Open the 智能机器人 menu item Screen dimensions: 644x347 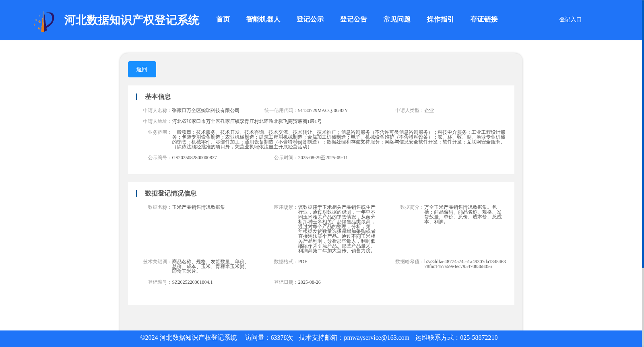click(x=263, y=19)
